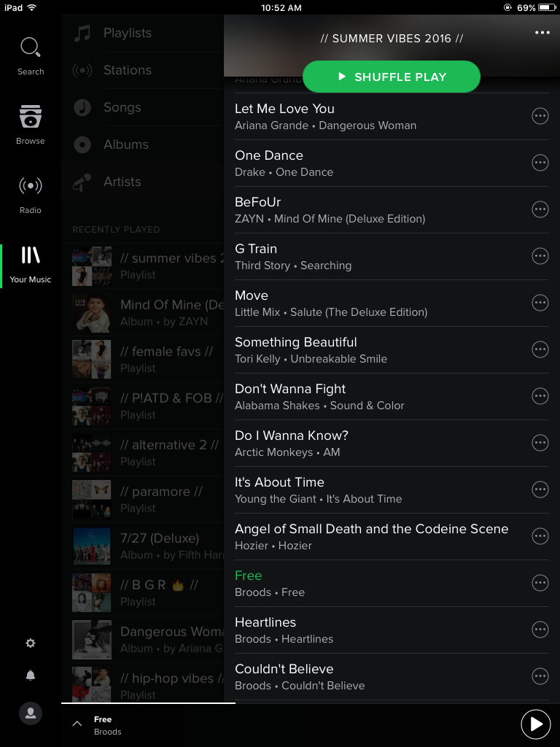Open playlist options three-dot menu at top
This screenshot has width=560, height=747.
tap(542, 32)
